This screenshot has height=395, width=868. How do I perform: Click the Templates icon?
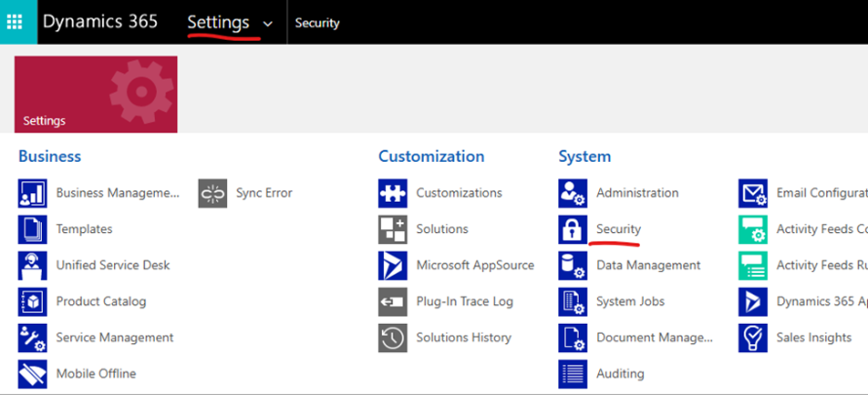(32, 229)
